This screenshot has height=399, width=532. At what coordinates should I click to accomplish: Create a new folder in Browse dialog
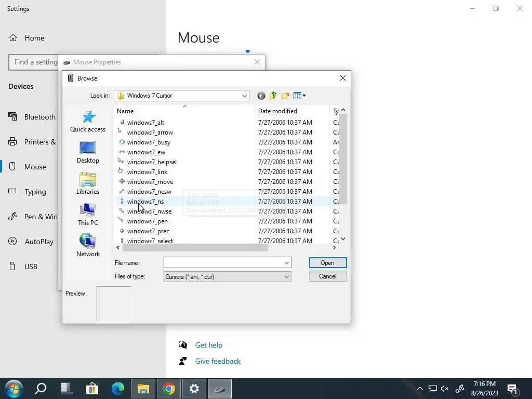[285, 96]
